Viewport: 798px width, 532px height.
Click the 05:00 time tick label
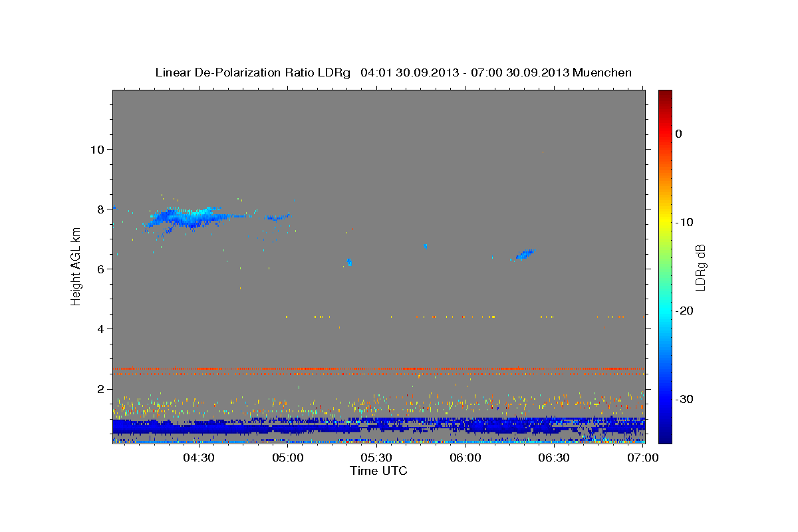point(288,458)
